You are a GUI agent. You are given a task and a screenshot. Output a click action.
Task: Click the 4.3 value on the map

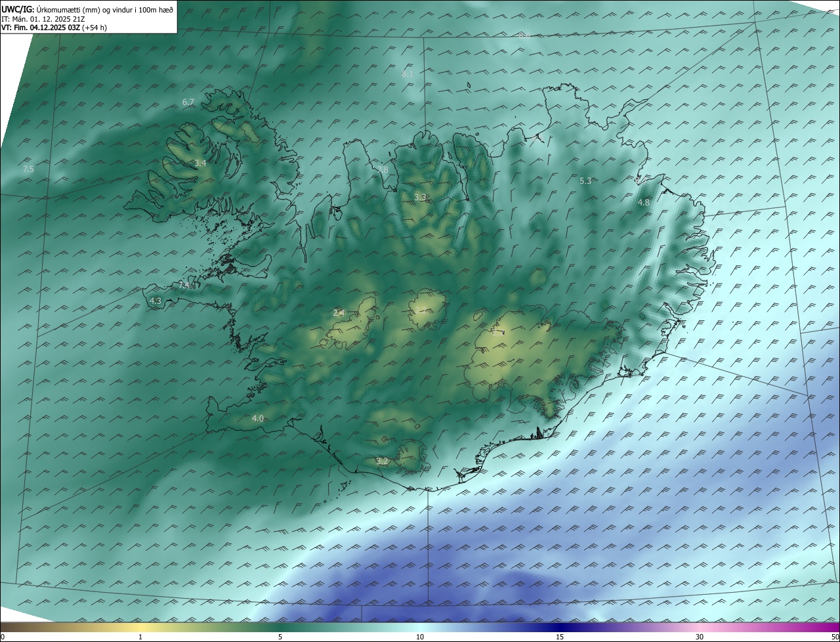point(156,301)
